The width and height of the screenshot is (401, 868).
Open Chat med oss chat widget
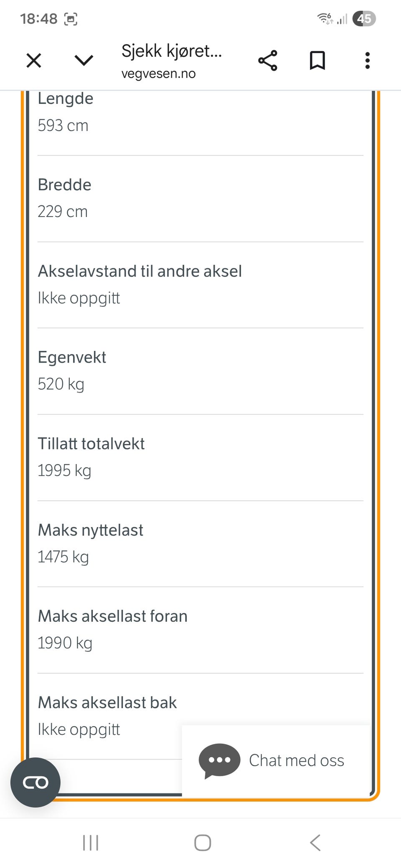[276, 760]
